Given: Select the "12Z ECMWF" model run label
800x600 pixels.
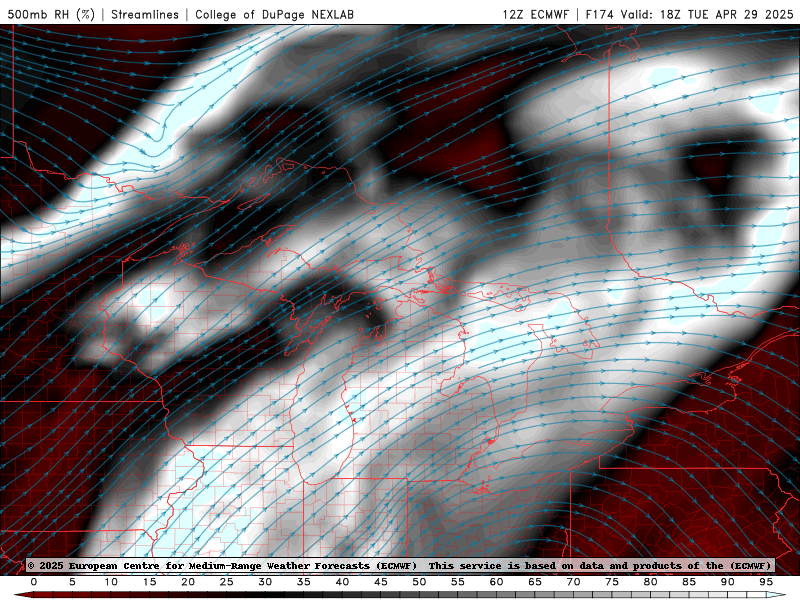Looking at the screenshot, I should click(535, 14).
